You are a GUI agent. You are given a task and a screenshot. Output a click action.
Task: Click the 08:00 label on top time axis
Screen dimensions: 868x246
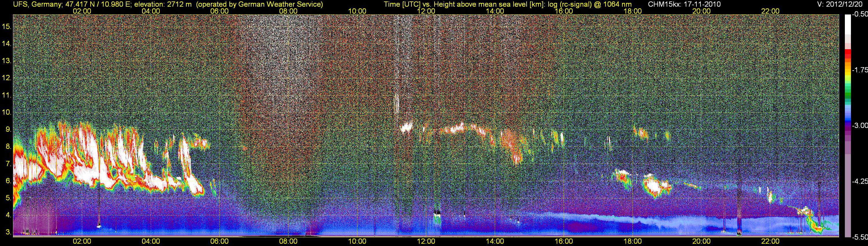tap(288, 11)
